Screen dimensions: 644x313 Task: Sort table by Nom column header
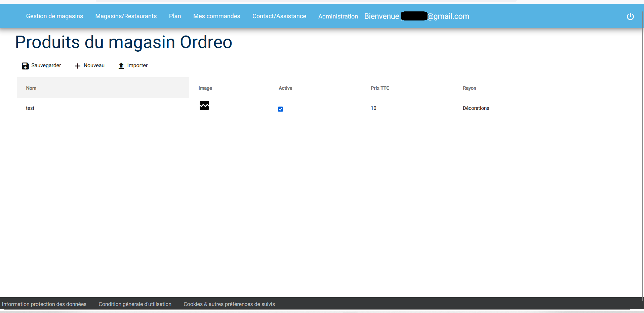[x=31, y=88]
